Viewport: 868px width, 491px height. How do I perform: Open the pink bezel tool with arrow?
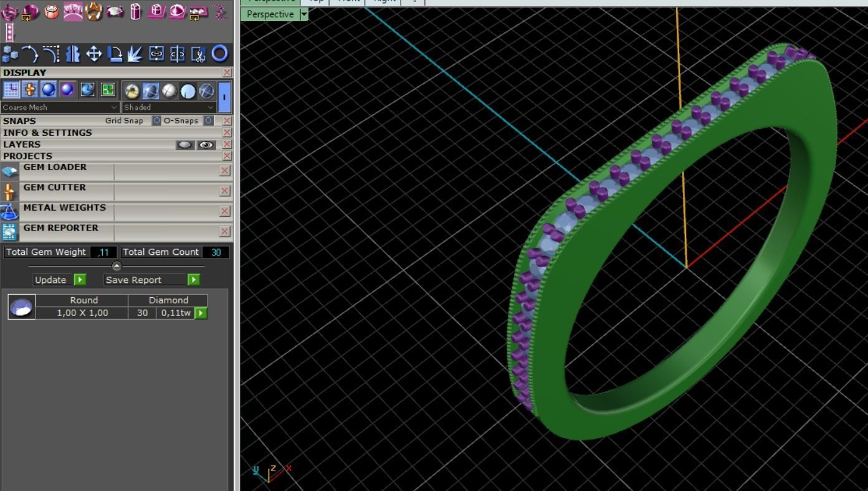click(31, 11)
